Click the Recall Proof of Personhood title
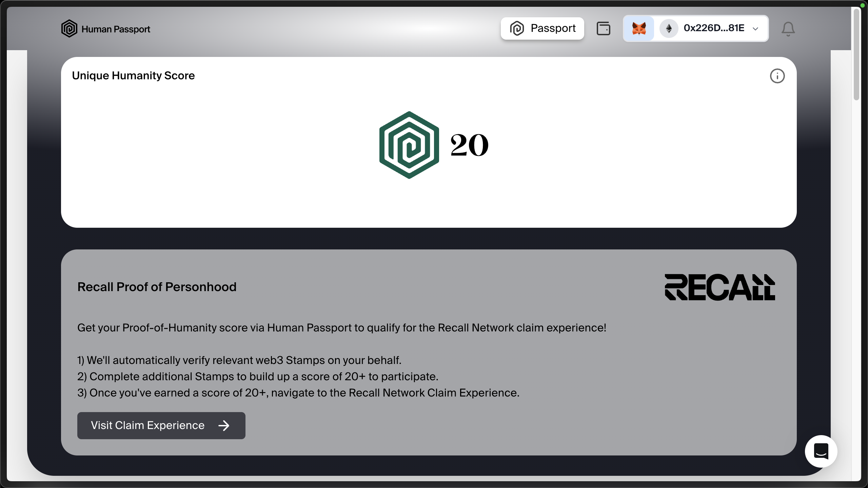The image size is (868, 488). pyautogui.click(x=157, y=287)
